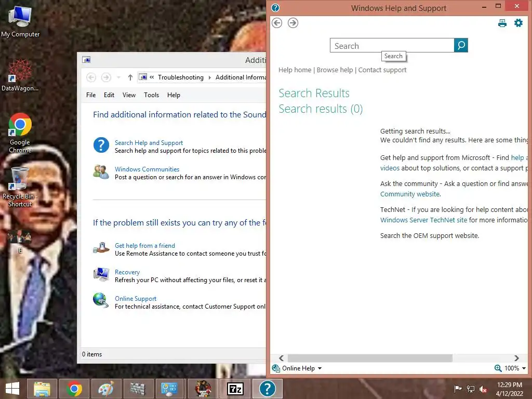Viewport: 532px width, 399px height.
Task: Open the File menu
Action: click(91, 95)
